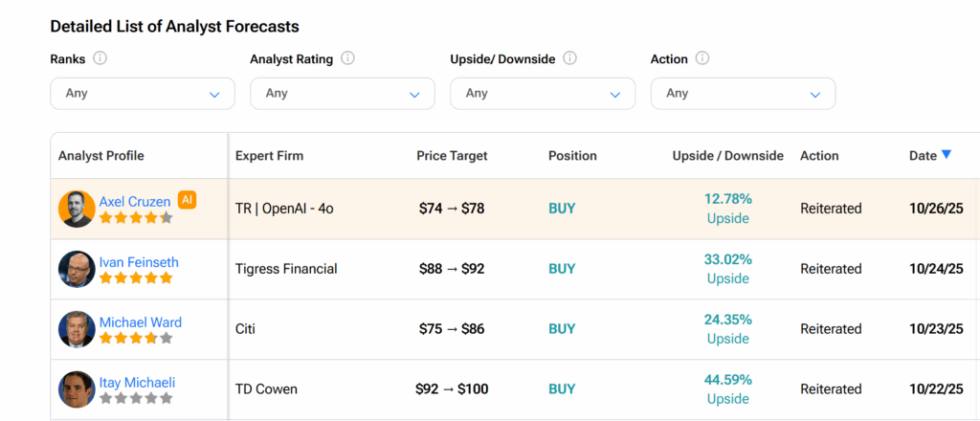Click the info icon beside Analyst Rating

coord(347,58)
